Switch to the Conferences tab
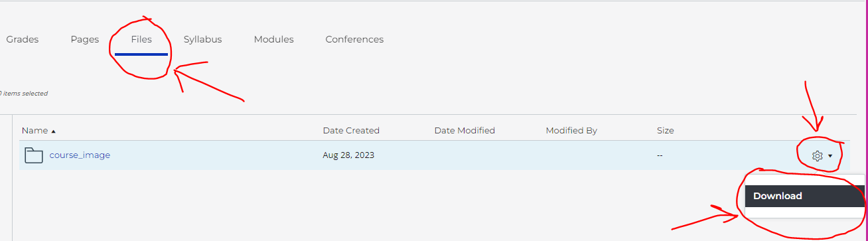868x241 pixels. click(354, 39)
